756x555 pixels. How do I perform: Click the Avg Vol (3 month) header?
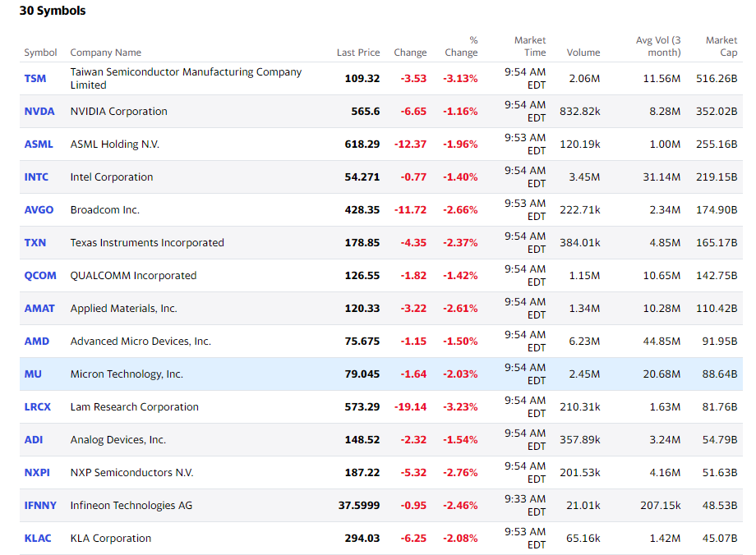coord(658,47)
